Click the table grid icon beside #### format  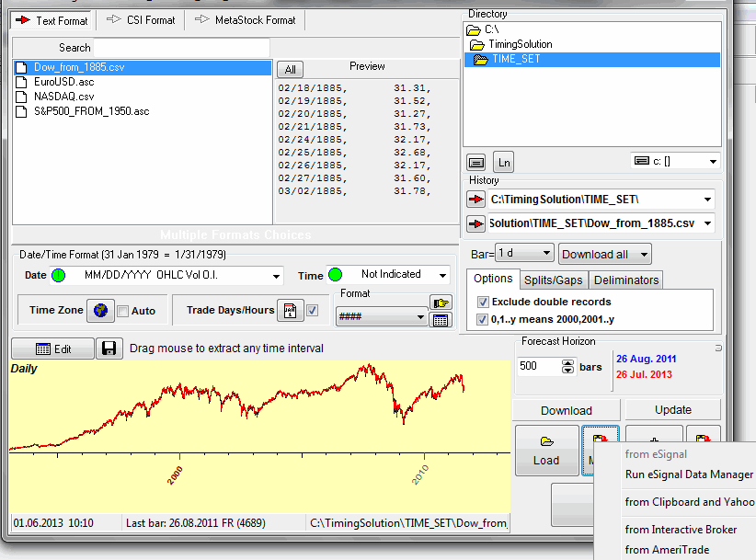(441, 319)
